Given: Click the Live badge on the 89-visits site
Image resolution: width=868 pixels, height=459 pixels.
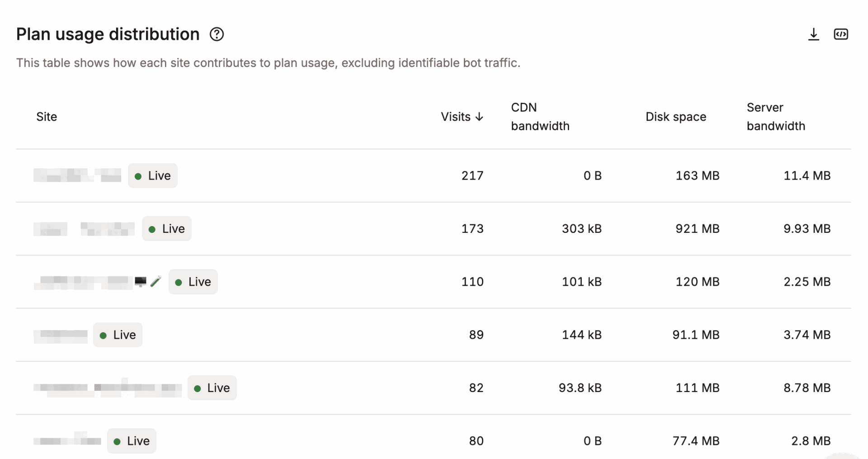Looking at the screenshot, I should 118,335.
